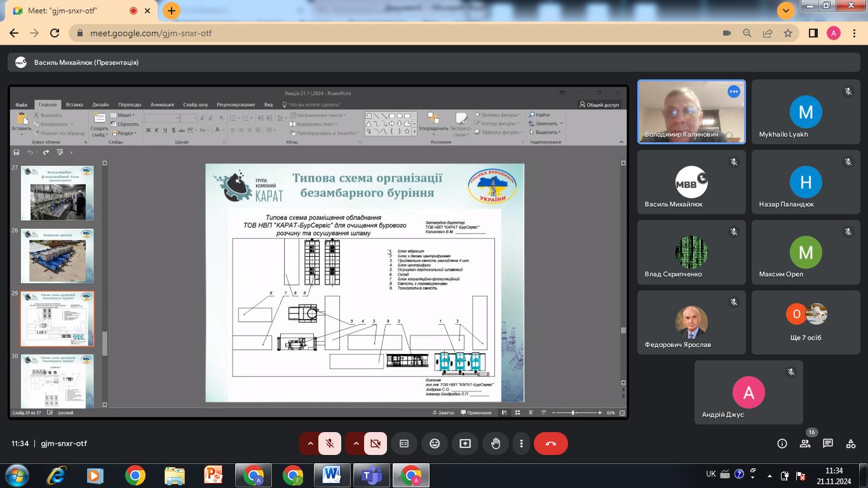Show the participants list panel
The width and height of the screenshot is (868, 488).
(x=805, y=444)
